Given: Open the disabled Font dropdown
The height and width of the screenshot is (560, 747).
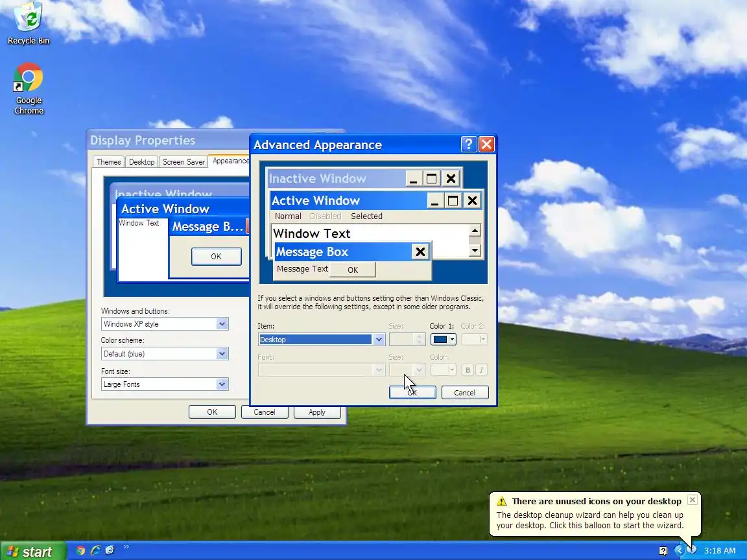Looking at the screenshot, I should pos(322,370).
